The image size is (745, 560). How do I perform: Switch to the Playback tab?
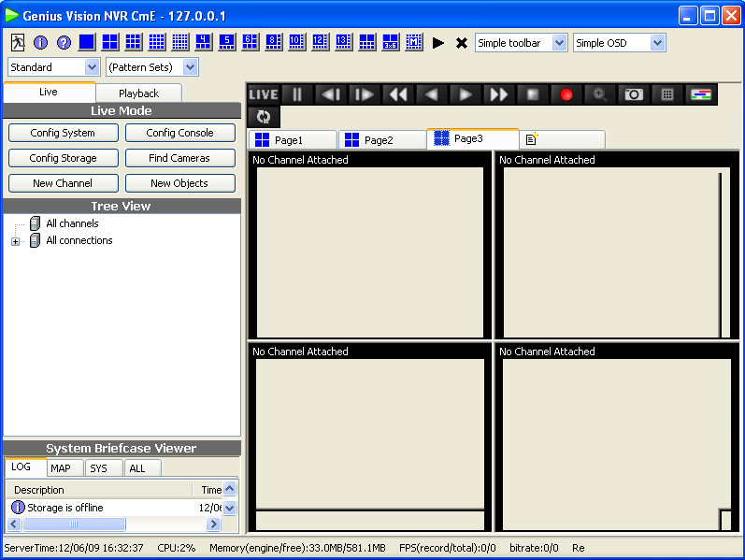click(x=138, y=93)
